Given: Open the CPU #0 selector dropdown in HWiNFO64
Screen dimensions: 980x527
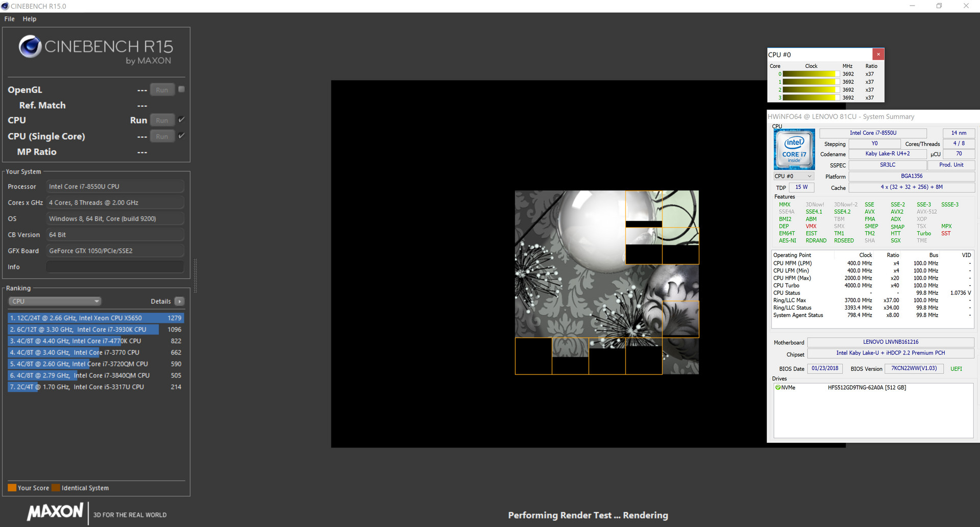Looking at the screenshot, I should click(x=794, y=177).
